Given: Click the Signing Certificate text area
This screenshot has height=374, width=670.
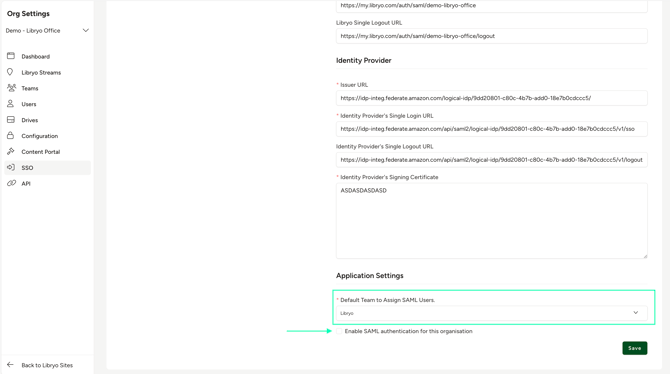Looking at the screenshot, I should click(491, 221).
